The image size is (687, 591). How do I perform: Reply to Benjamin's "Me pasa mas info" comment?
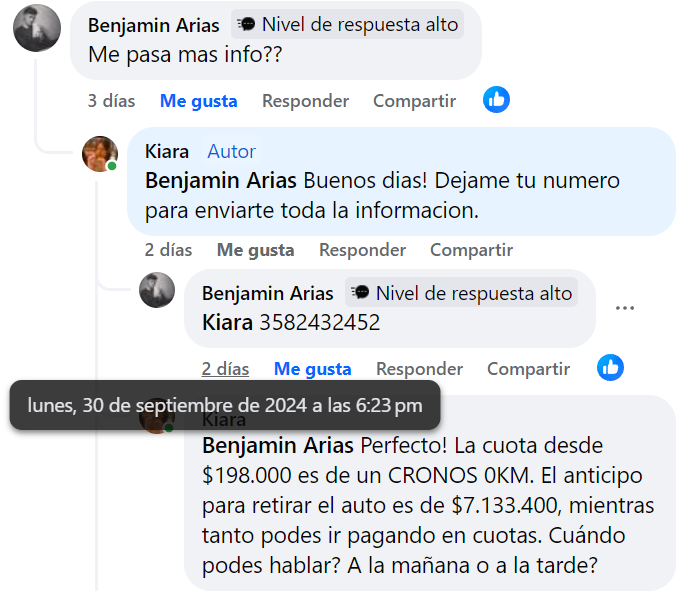[x=305, y=101]
